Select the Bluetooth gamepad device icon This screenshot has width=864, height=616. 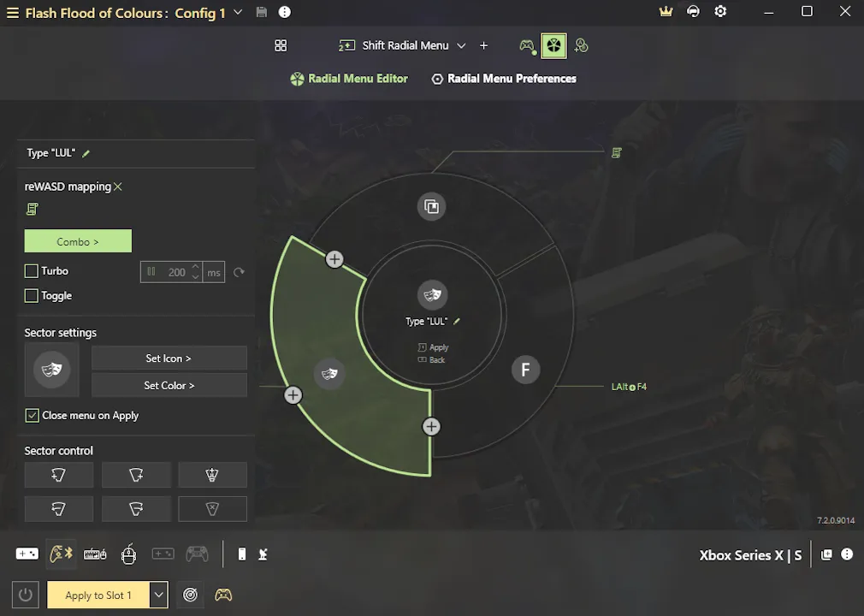pyautogui.click(x=61, y=554)
